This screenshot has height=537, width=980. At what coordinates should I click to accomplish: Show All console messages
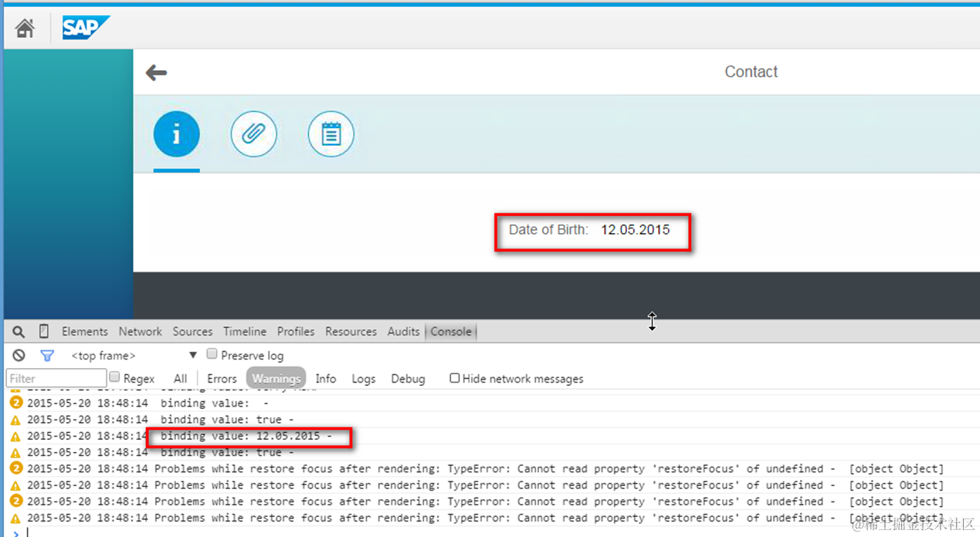tap(180, 379)
